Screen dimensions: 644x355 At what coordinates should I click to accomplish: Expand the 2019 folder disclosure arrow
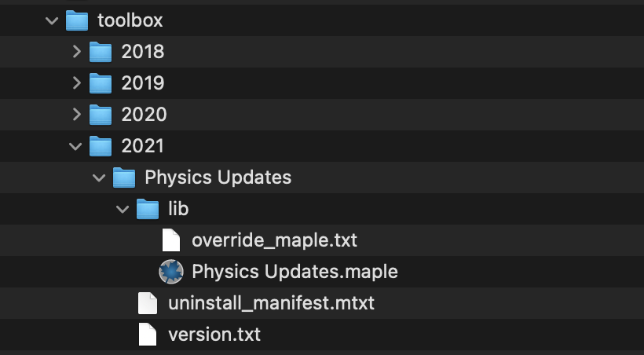(x=76, y=83)
